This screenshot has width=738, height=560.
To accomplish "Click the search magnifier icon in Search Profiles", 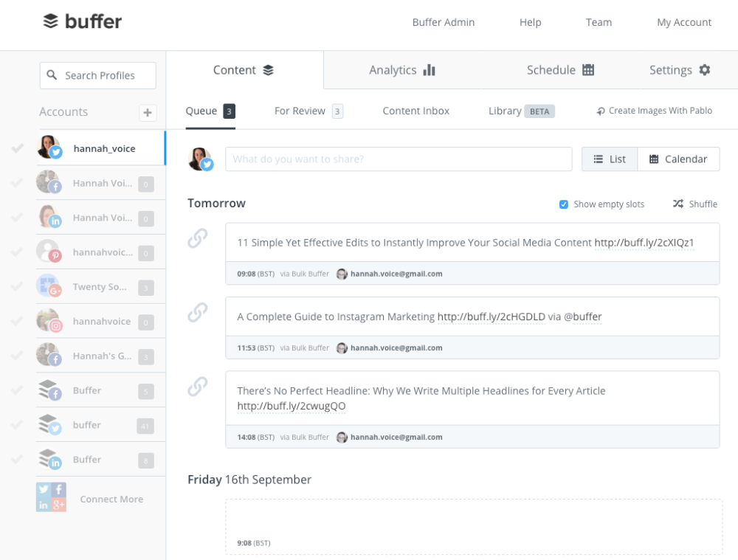I will (x=52, y=75).
